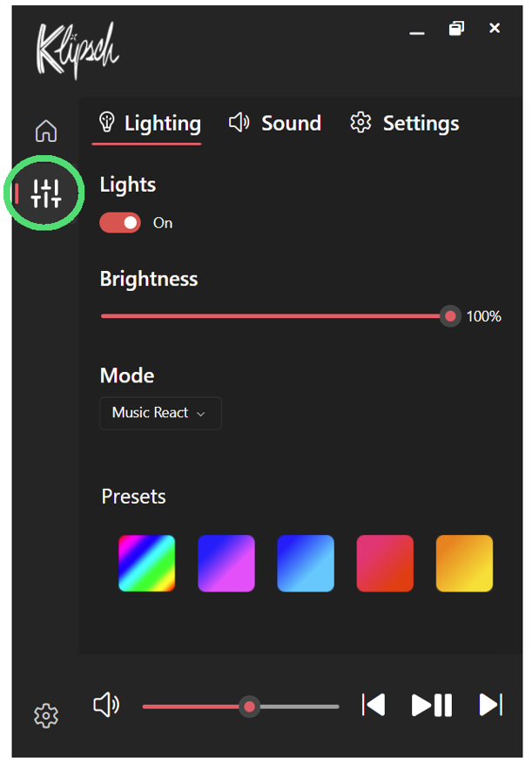Click the speaker icon next to Sound
The height and width of the screenshot is (764, 532).
(239, 123)
